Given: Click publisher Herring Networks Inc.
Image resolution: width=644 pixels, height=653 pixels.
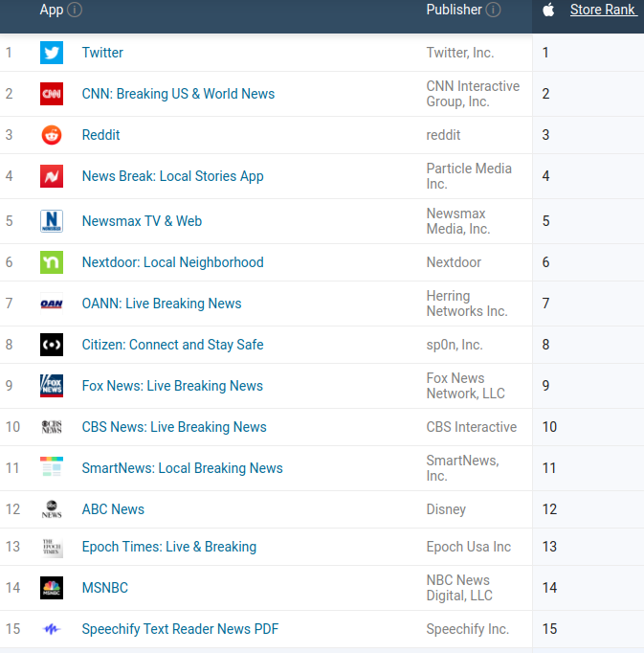Looking at the screenshot, I should pos(467,304).
